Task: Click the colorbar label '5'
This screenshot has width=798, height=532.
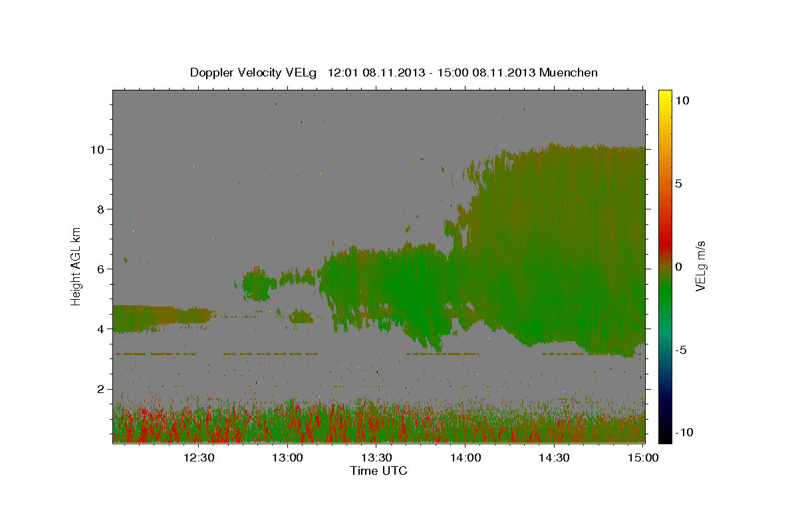Action: (x=678, y=184)
